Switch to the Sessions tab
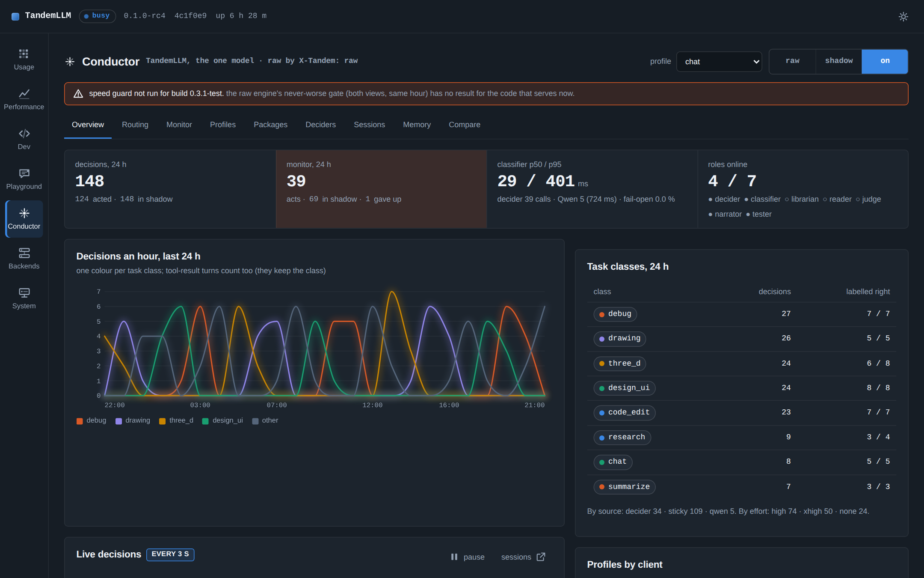924x578 pixels. [369, 125]
